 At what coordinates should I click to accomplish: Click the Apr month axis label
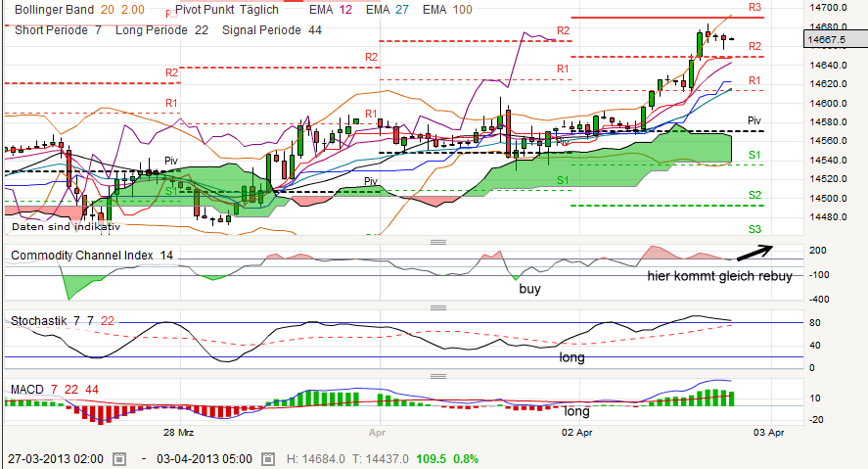377,432
